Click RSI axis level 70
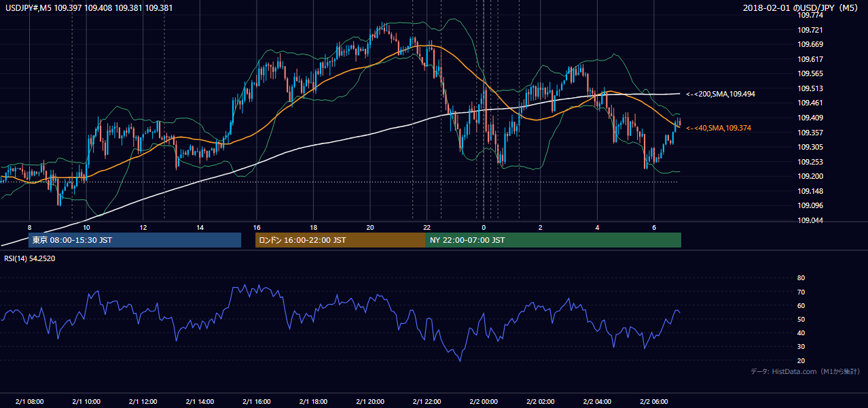The image size is (868, 408). pos(801,292)
